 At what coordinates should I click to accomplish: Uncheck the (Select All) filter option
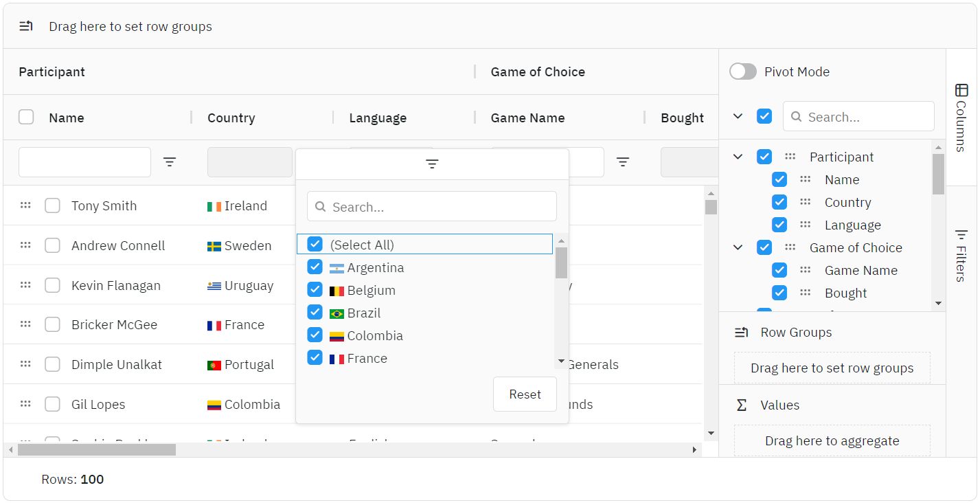(315, 244)
